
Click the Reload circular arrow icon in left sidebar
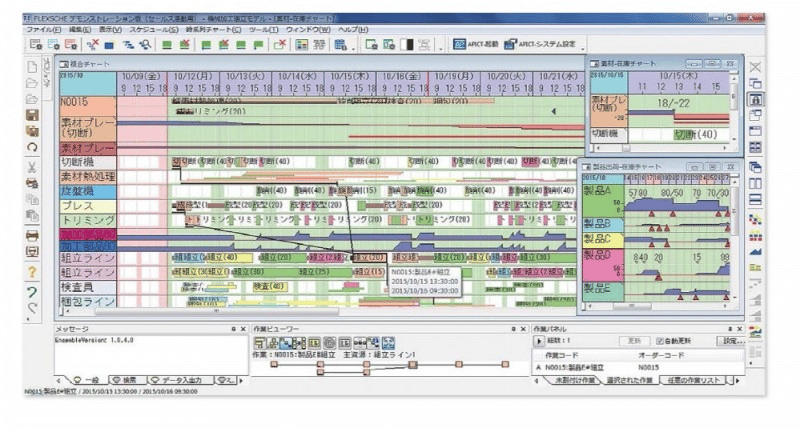pos(32,147)
